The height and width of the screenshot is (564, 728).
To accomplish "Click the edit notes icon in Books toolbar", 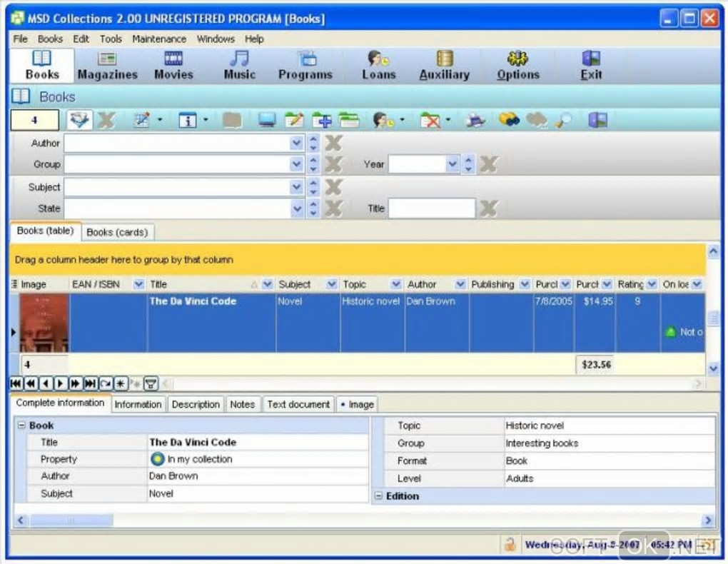I will (x=141, y=121).
